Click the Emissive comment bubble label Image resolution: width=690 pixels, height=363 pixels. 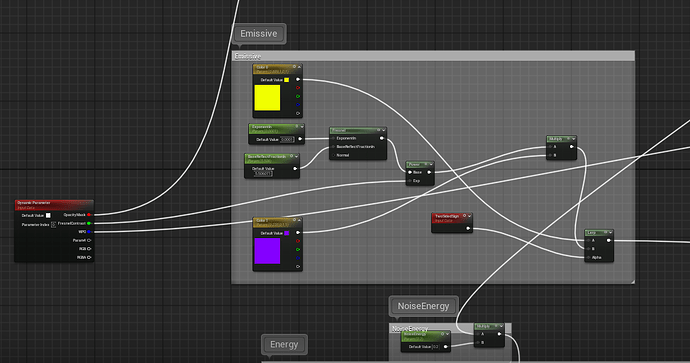pyautogui.click(x=259, y=34)
